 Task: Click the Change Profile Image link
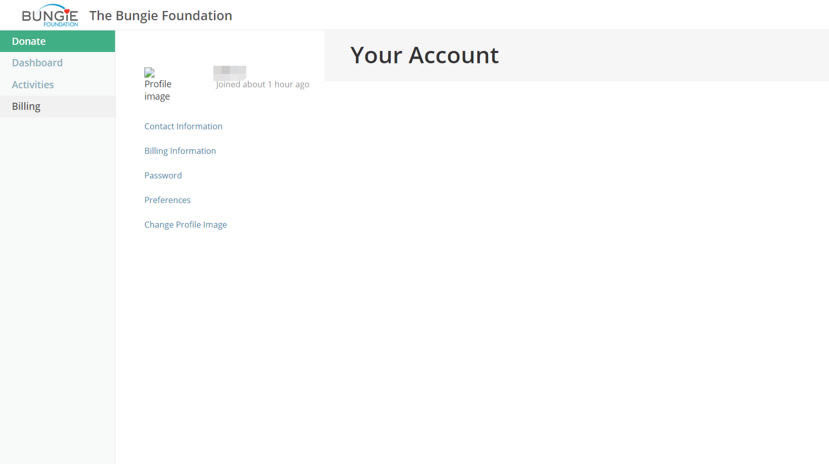pyautogui.click(x=185, y=225)
